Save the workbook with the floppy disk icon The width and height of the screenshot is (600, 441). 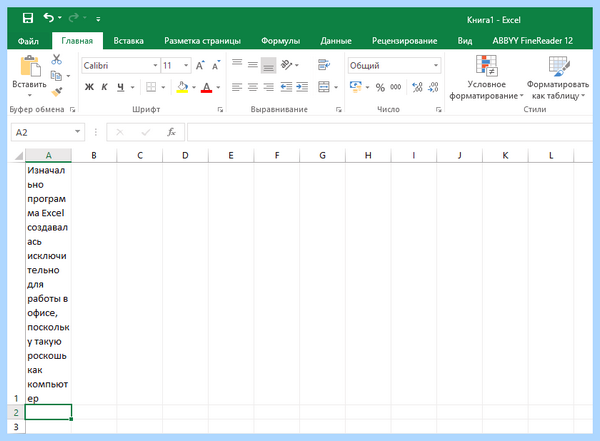[28, 18]
